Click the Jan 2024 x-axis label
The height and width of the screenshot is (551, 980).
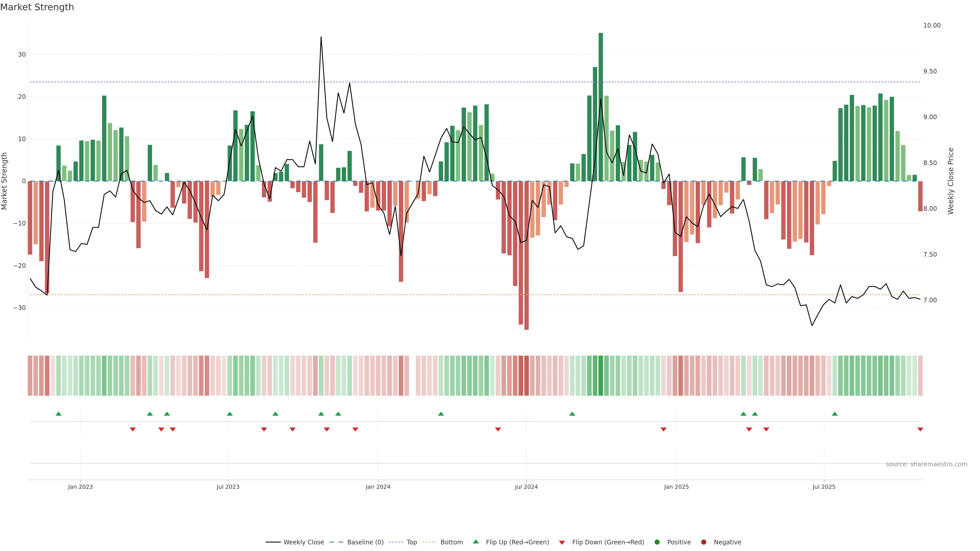[378, 487]
